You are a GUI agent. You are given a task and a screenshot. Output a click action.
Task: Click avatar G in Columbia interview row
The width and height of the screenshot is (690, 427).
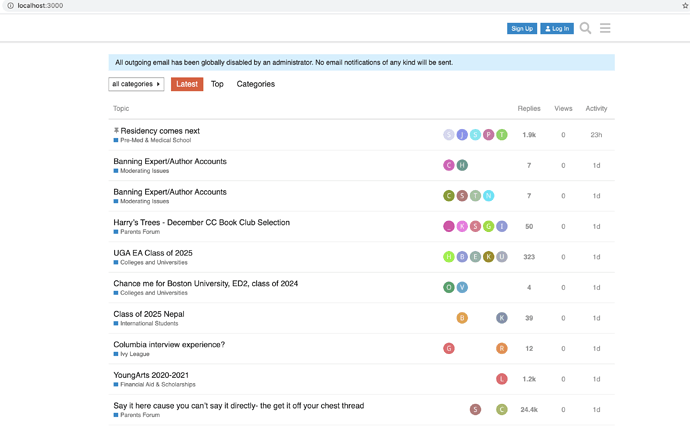(449, 348)
